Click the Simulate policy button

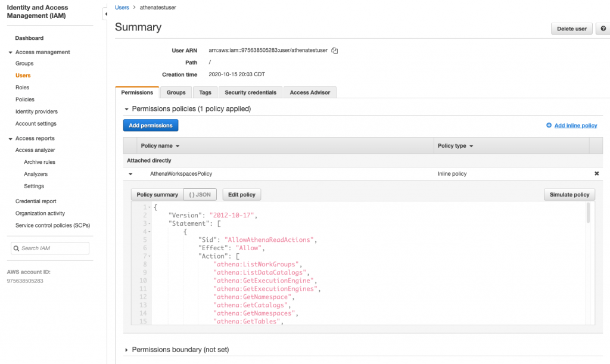click(x=569, y=194)
